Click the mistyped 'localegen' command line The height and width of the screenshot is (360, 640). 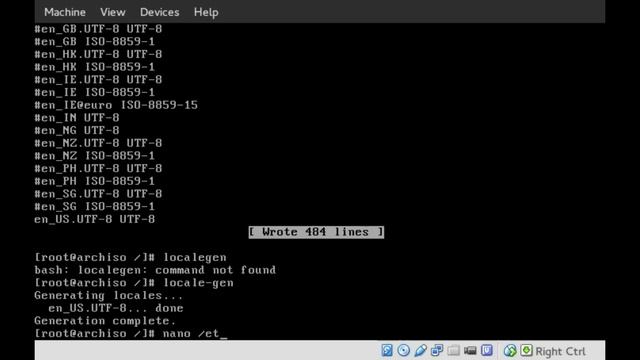pos(131,258)
